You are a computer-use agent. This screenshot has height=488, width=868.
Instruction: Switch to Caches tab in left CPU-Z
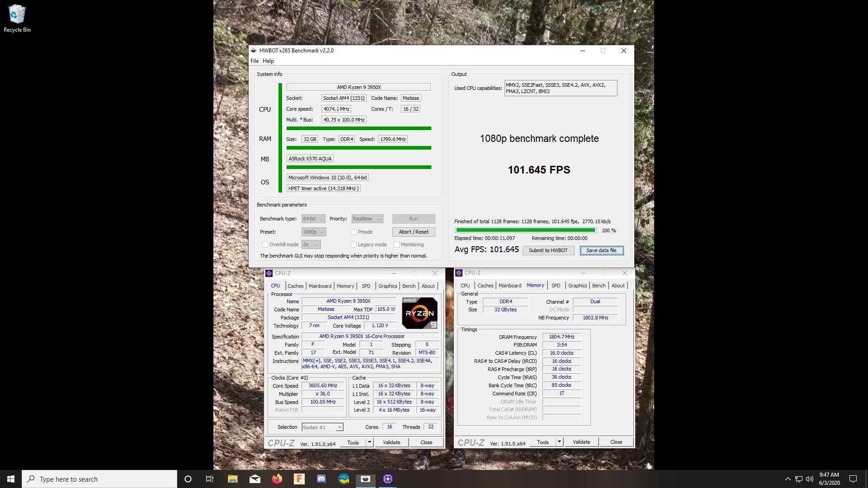(x=296, y=286)
